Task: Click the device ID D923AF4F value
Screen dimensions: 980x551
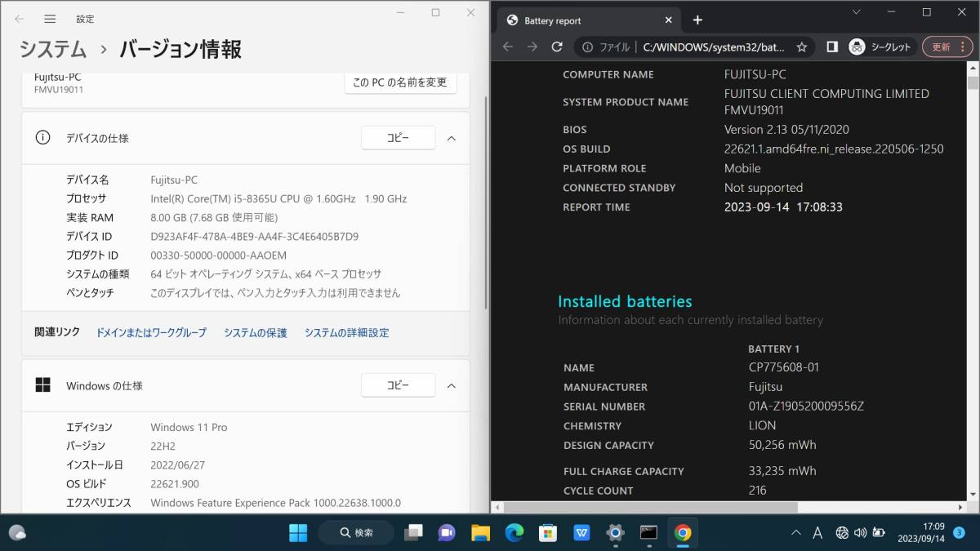Action: (x=254, y=237)
